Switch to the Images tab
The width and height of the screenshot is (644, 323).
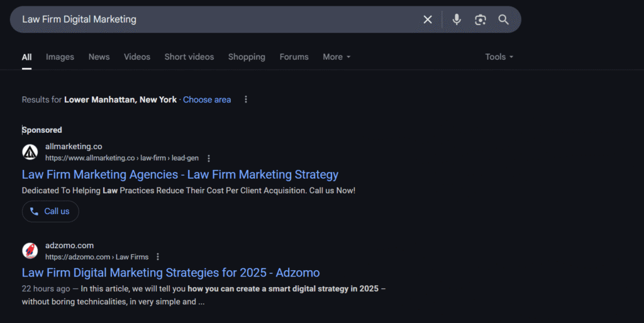(x=60, y=57)
